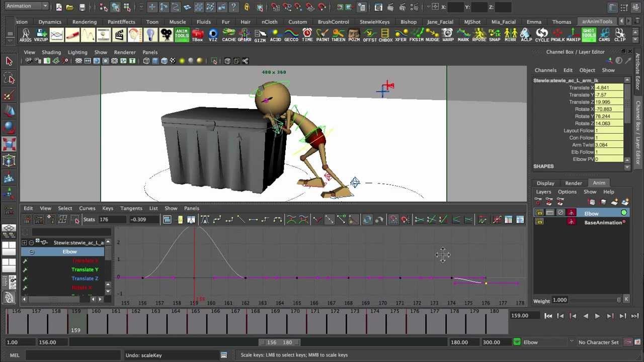Switch to the Display layer tab

tap(545, 183)
